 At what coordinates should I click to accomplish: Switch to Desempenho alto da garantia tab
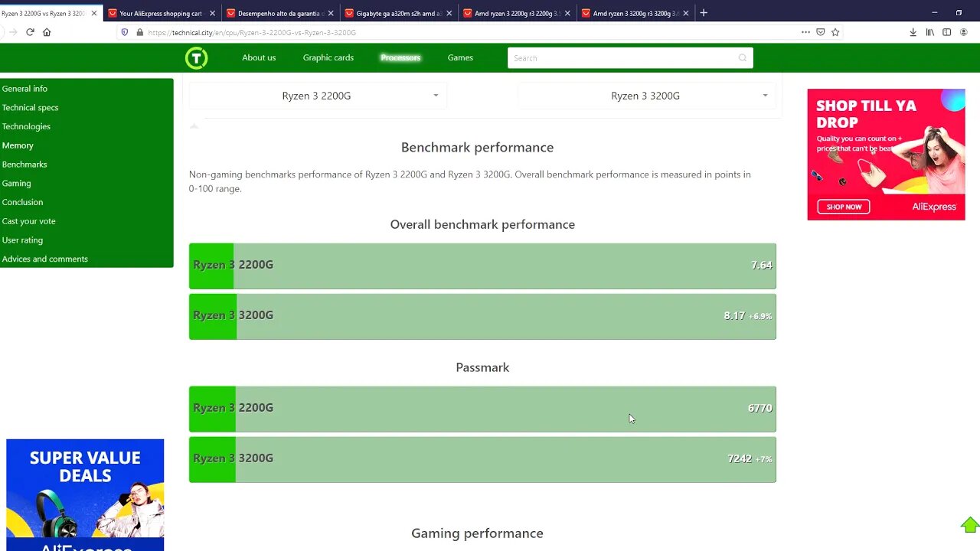tap(280, 13)
